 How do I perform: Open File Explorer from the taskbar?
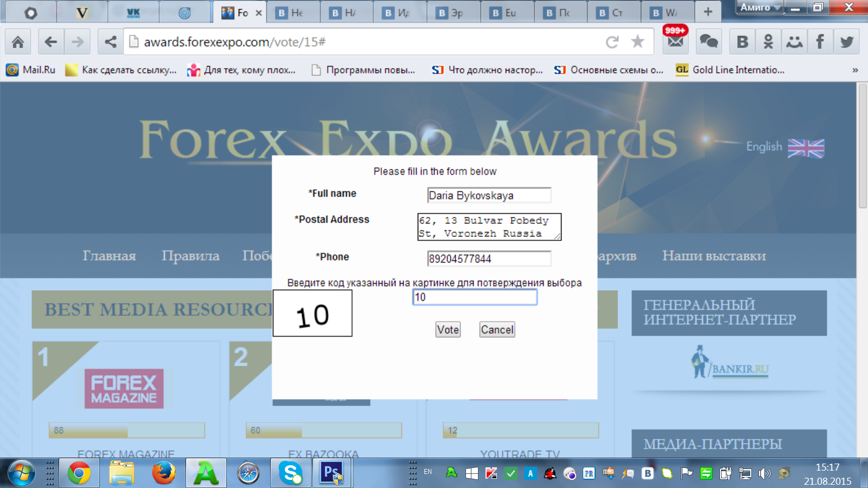[x=122, y=473]
